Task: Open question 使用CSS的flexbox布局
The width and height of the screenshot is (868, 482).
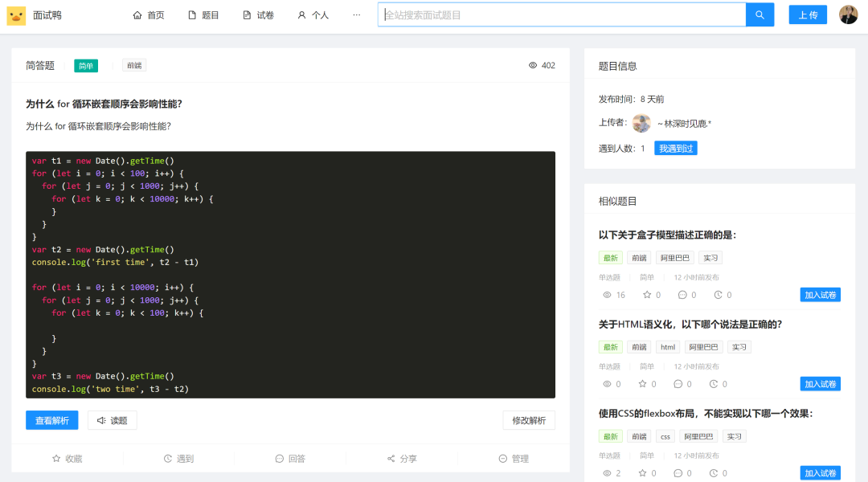Action: click(x=706, y=414)
